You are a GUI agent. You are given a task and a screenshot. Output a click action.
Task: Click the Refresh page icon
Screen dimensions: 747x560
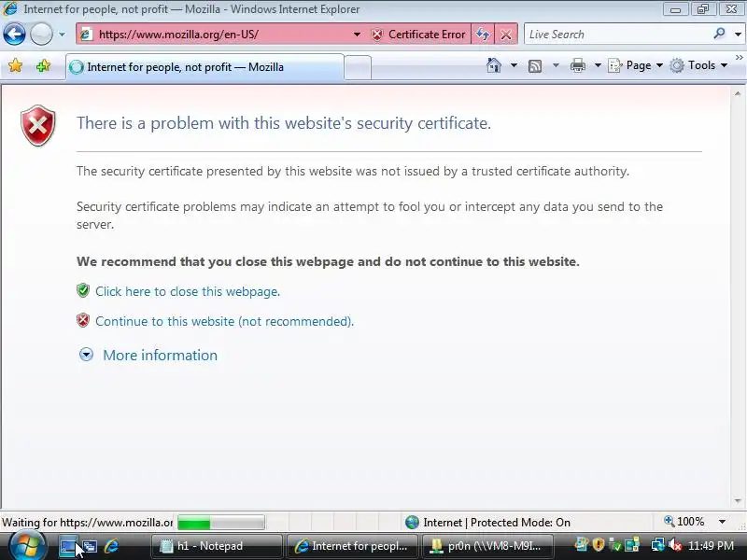[483, 35]
